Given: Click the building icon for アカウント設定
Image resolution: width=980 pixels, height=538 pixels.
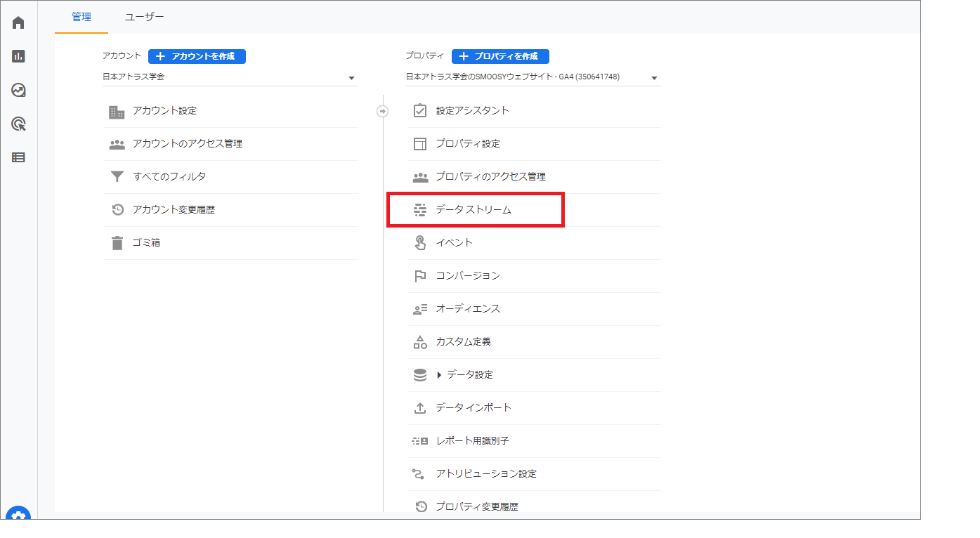Looking at the screenshot, I should (117, 112).
